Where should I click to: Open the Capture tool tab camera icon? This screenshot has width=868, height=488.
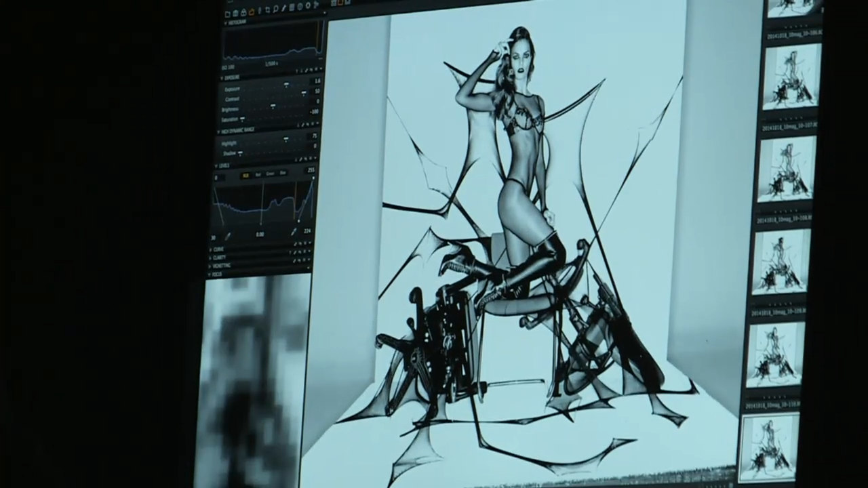(235, 13)
